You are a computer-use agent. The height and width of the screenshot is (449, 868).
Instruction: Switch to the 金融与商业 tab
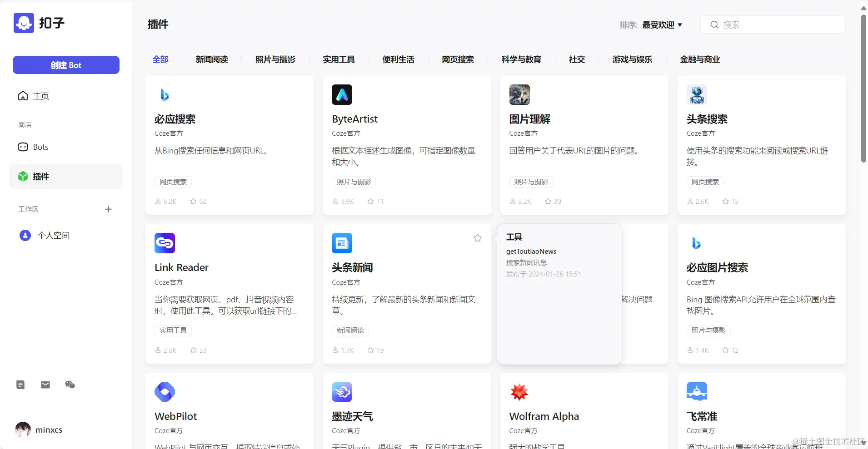tap(700, 59)
